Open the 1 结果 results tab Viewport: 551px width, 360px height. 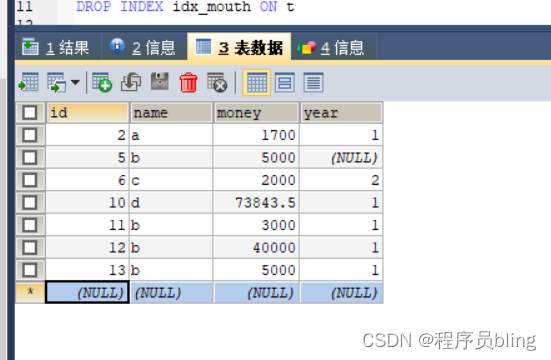[x=58, y=47]
